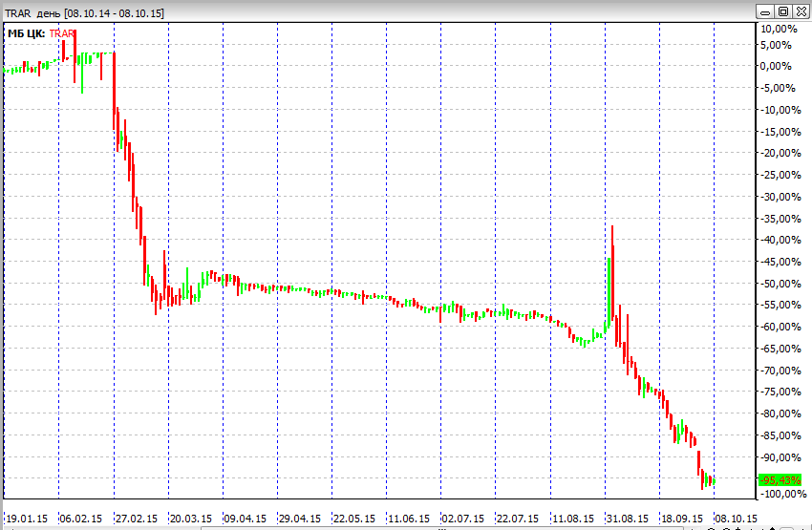Select the red TRAR legend label

pos(62,33)
